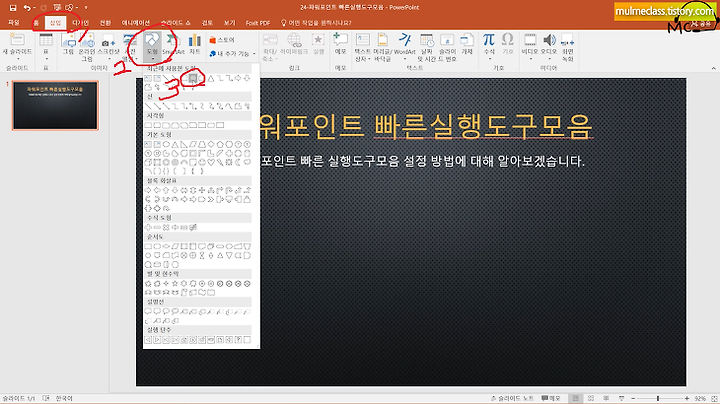Viewport: 720px width, 404px height.
Task: Click zoom in plus button
Action: [686, 398]
